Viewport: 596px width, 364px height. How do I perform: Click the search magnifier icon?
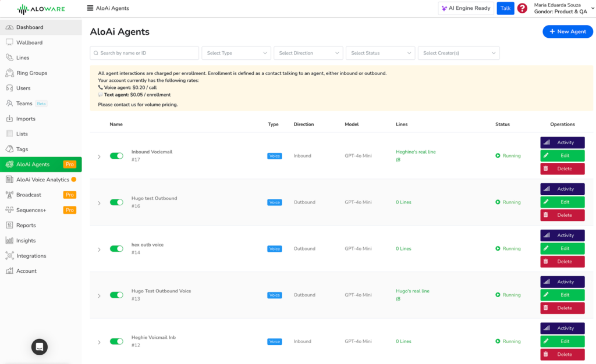pyautogui.click(x=96, y=53)
